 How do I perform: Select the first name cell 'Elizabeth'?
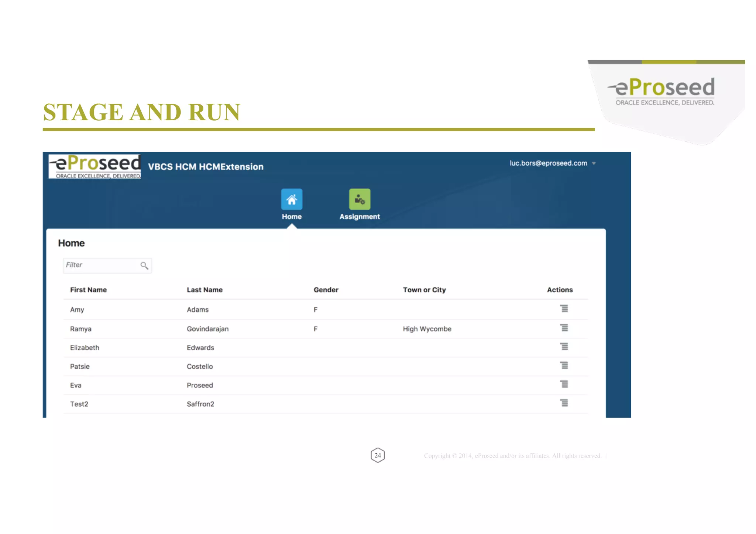point(85,348)
